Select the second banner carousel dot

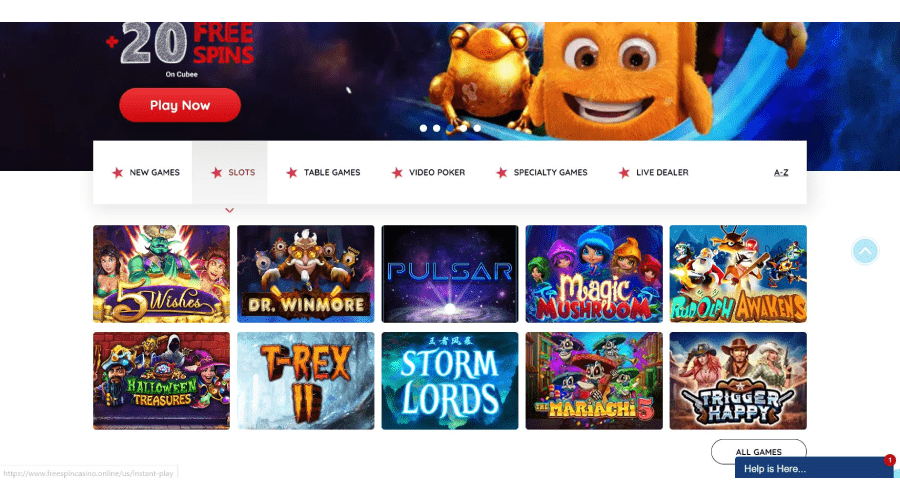(x=437, y=128)
